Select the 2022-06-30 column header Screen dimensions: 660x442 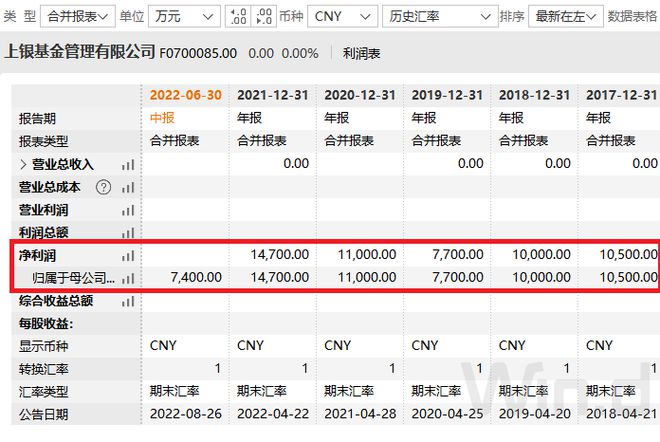pos(186,95)
